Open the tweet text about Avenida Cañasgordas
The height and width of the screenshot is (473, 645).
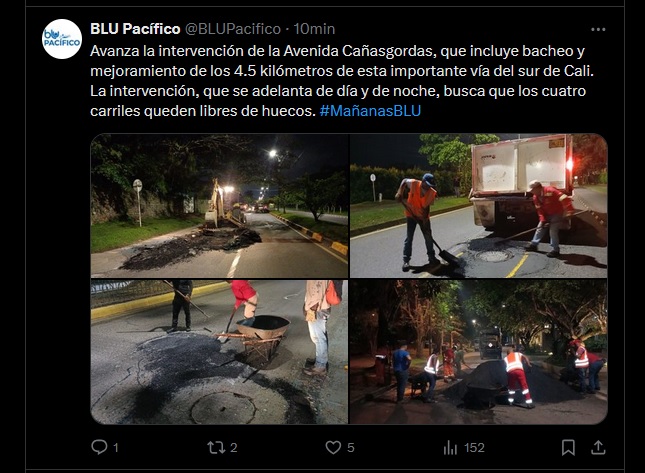point(342,81)
